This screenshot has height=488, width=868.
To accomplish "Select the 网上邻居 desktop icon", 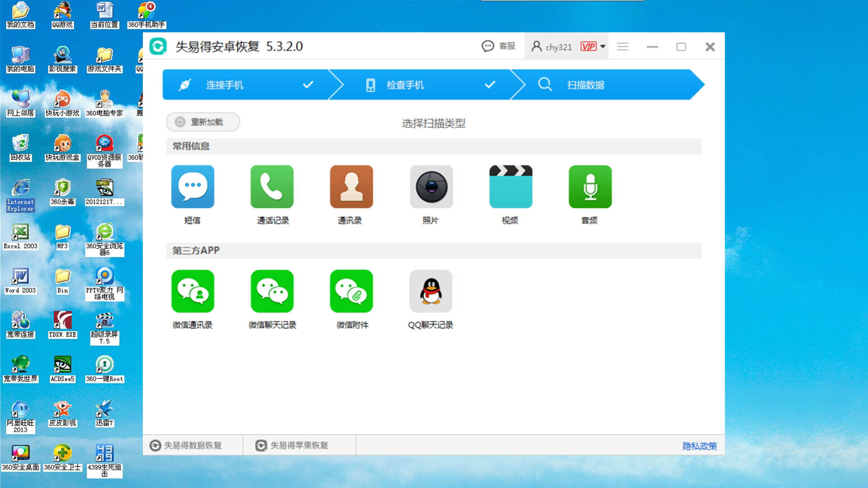I will click(20, 103).
